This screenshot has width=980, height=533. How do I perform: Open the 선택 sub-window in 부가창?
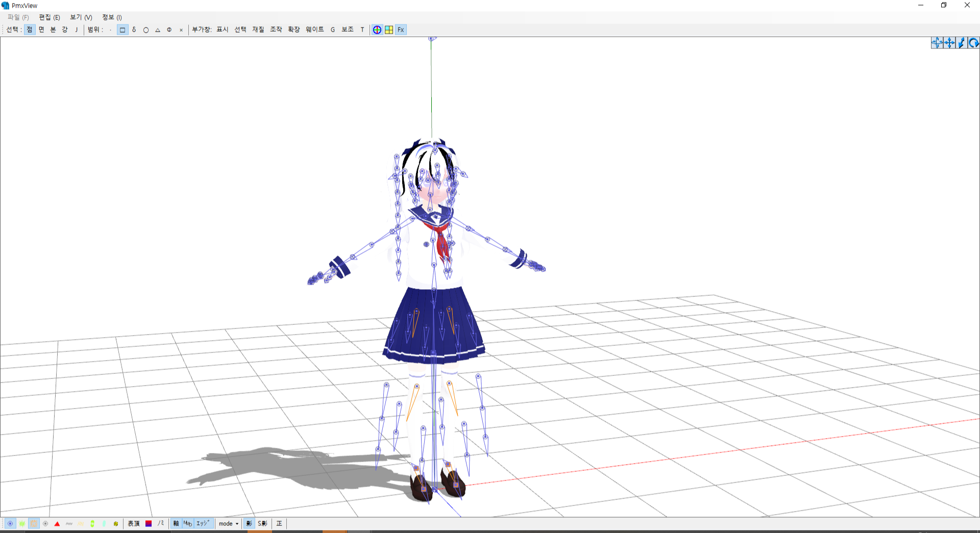(240, 30)
